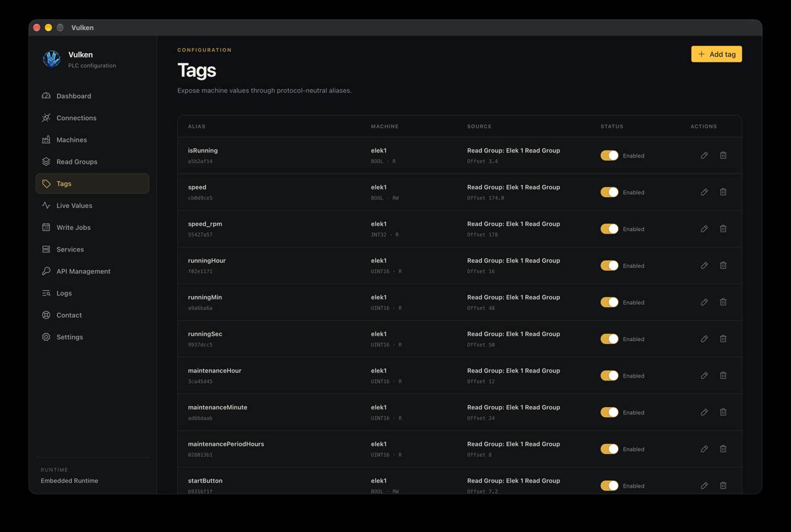Viewport: 791px width, 532px height.
Task: Click the Vulken logo in sidebar
Action: point(51,59)
